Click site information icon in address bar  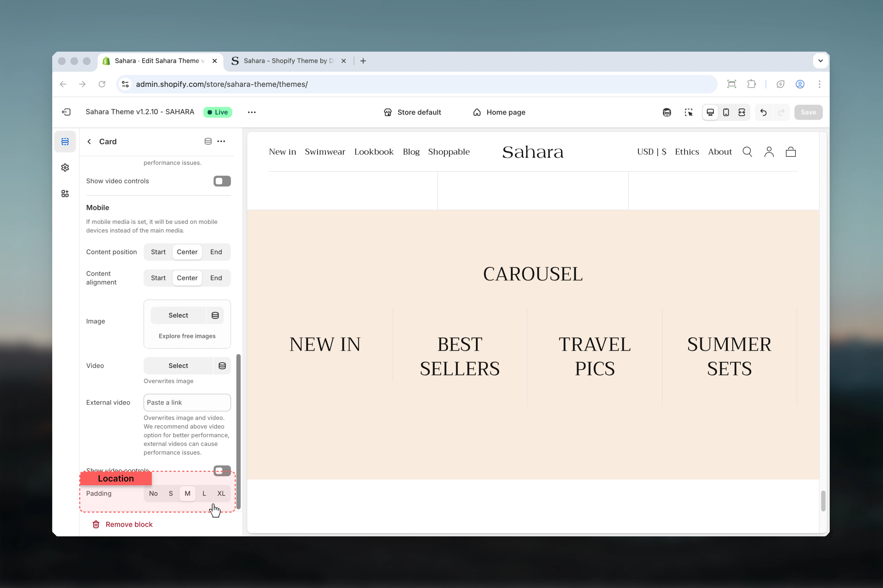(x=125, y=84)
